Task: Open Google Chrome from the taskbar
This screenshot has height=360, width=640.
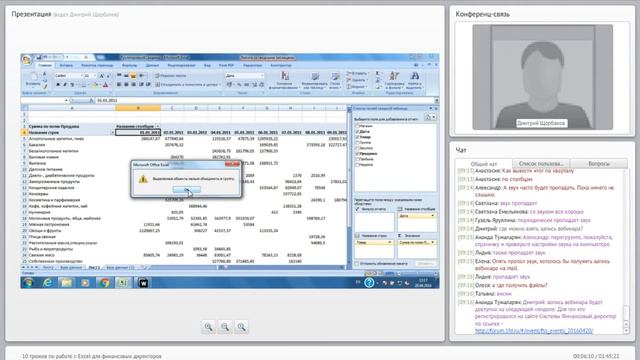Action: [104, 282]
